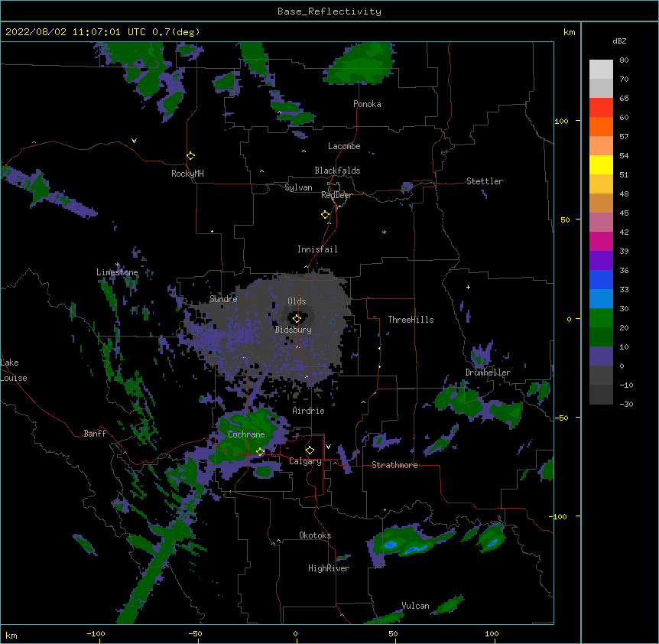The height and width of the screenshot is (644, 659).
Task: Click the ThreeHills town label
Action: point(411,320)
